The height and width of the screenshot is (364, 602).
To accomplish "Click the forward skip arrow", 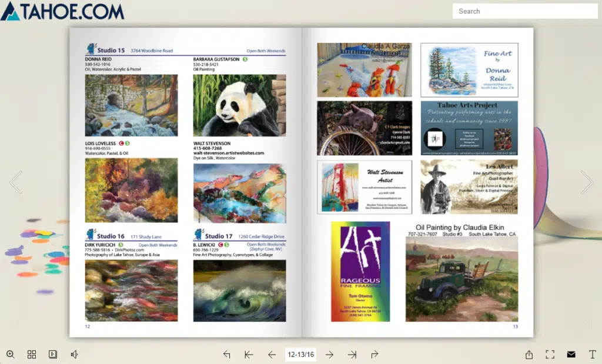I will tap(374, 354).
